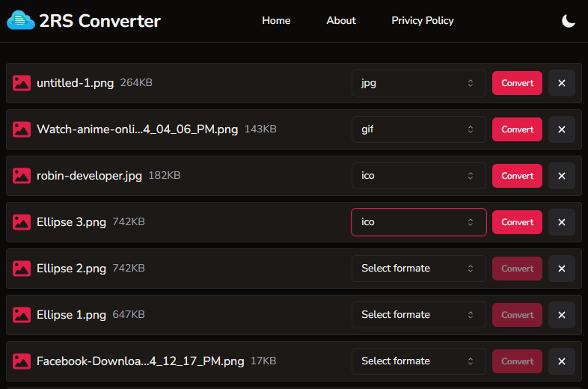
Task: Convert untitled-1.png to jpg
Action: [517, 83]
